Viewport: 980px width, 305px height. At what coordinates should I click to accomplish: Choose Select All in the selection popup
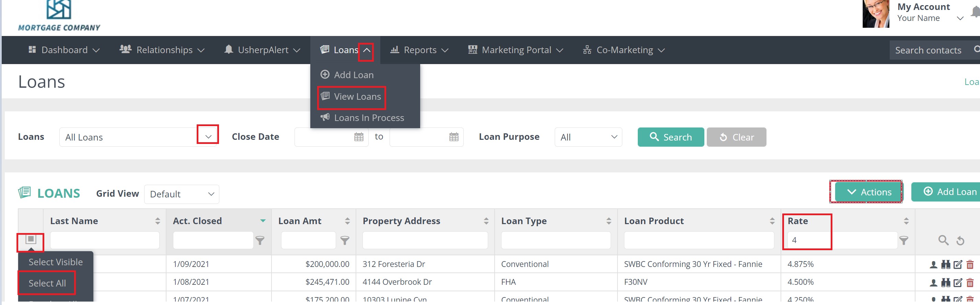[47, 283]
